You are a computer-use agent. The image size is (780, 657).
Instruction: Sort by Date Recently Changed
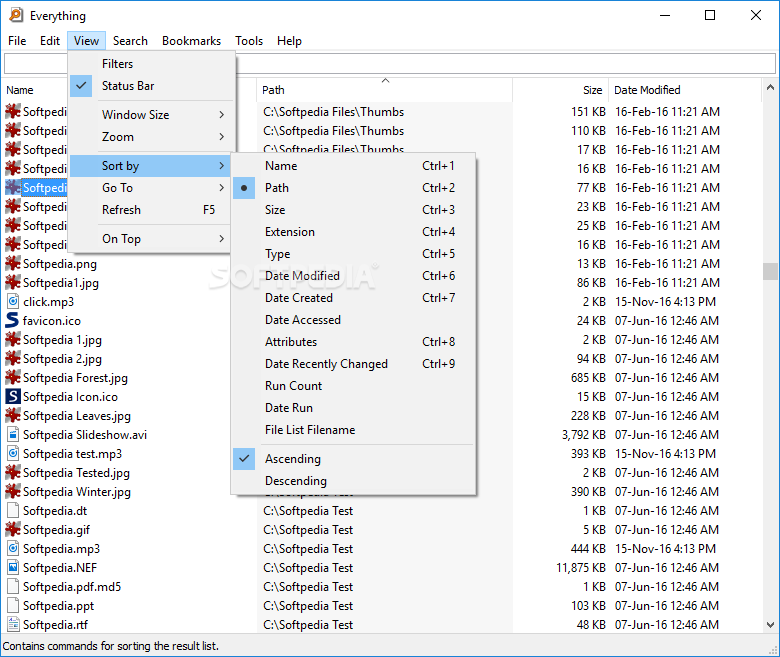point(353,364)
